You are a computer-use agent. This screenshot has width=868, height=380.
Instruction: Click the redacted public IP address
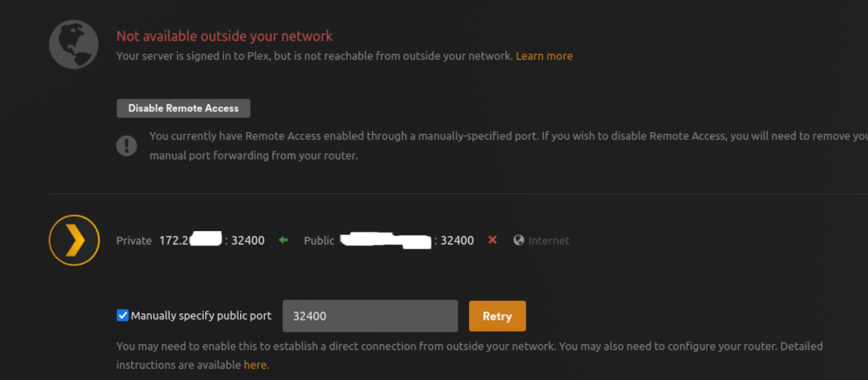[x=386, y=240]
